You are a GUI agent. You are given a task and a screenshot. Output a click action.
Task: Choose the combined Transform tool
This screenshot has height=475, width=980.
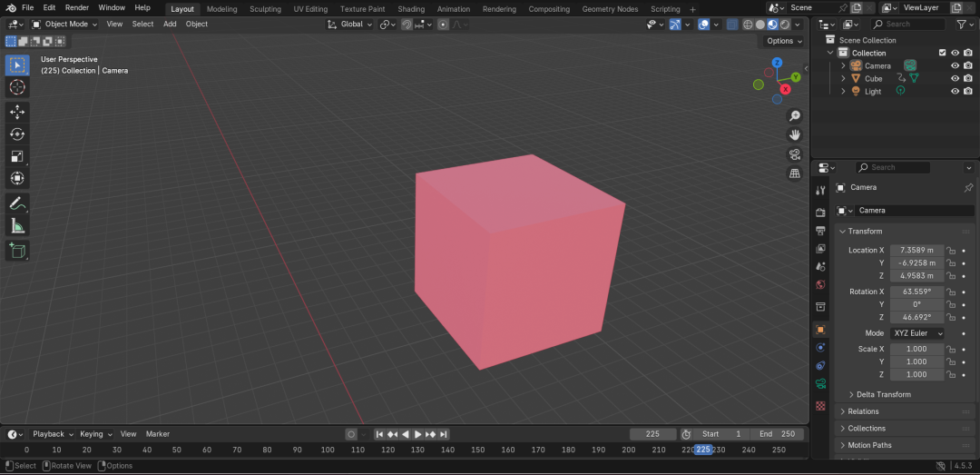pos(17,178)
